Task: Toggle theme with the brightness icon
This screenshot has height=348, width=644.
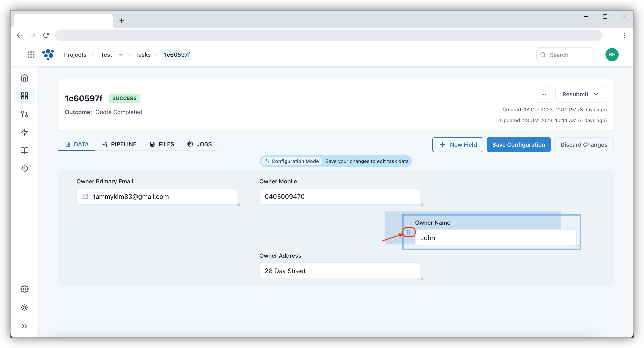Action: (24, 307)
